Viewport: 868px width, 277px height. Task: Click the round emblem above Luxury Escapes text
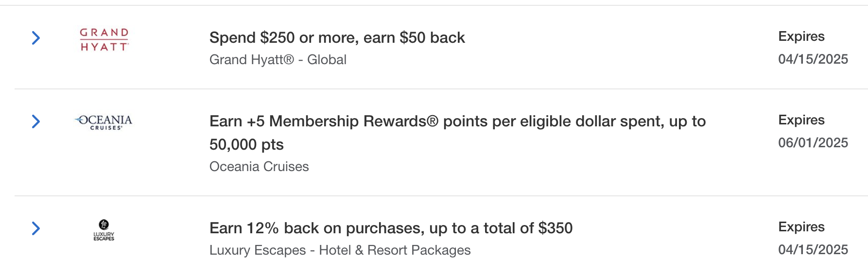pos(104,225)
